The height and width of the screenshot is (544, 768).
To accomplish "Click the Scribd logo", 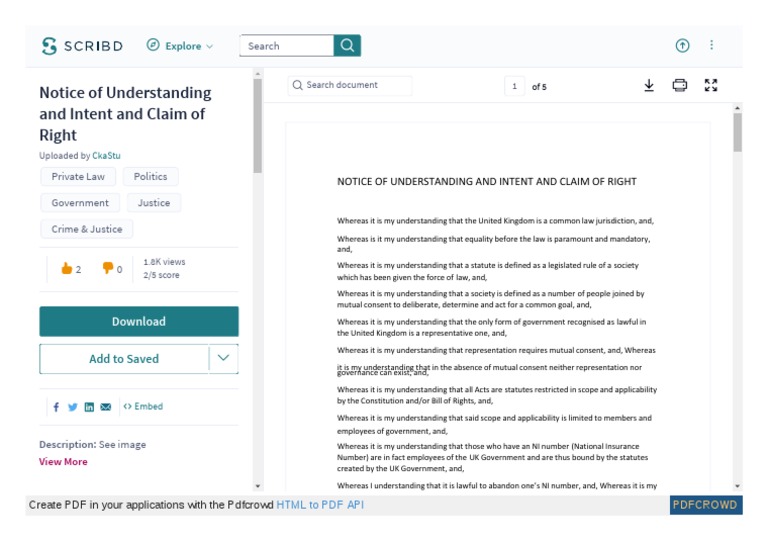I will click(x=82, y=46).
